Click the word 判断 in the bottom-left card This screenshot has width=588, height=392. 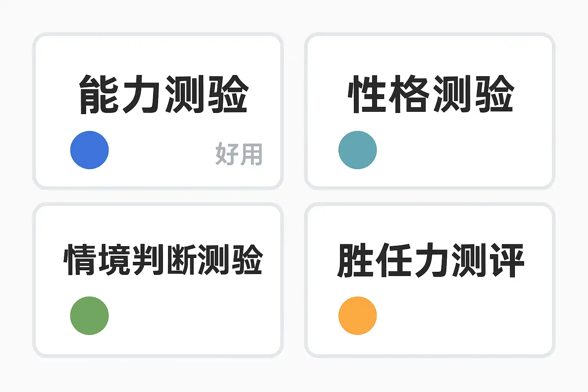(164, 260)
